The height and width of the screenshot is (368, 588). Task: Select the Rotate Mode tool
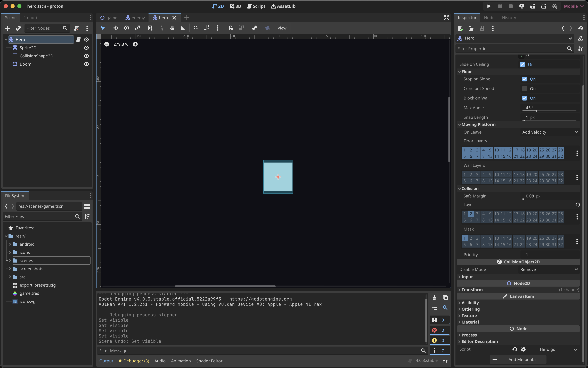[x=126, y=28]
